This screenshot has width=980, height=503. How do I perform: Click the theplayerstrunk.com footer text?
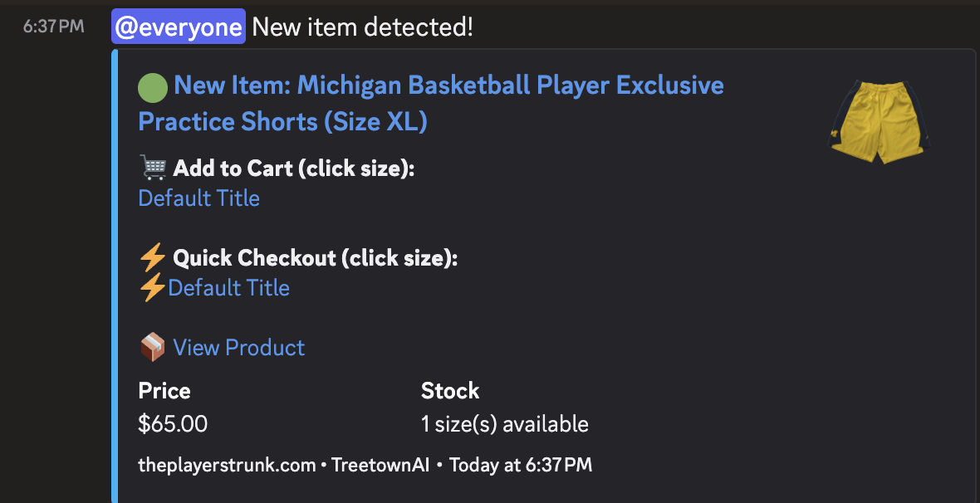click(227, 465)
